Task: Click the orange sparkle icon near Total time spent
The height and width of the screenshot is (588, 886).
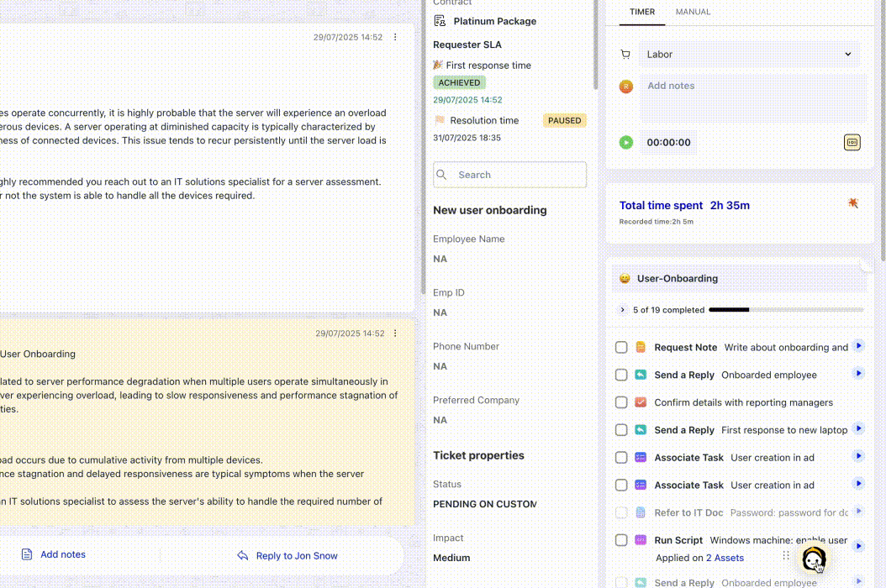Action: [852, 202]
